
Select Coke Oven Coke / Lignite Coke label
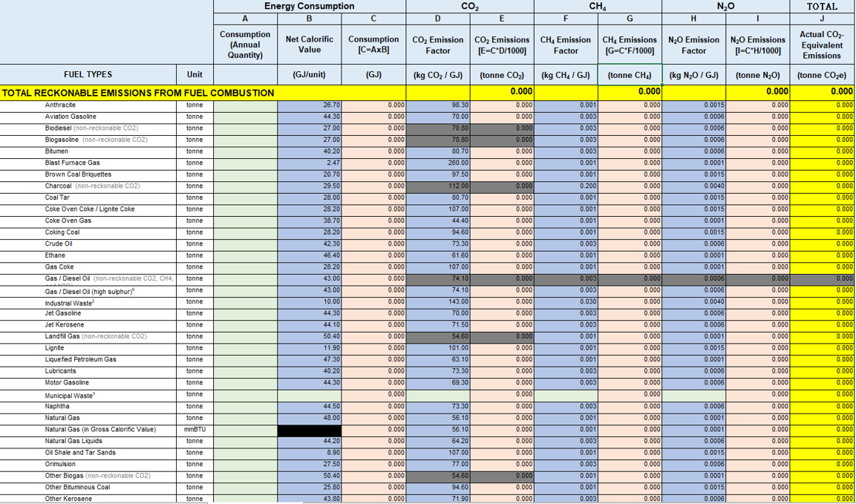pyautogui.click(x=90, y=209)
